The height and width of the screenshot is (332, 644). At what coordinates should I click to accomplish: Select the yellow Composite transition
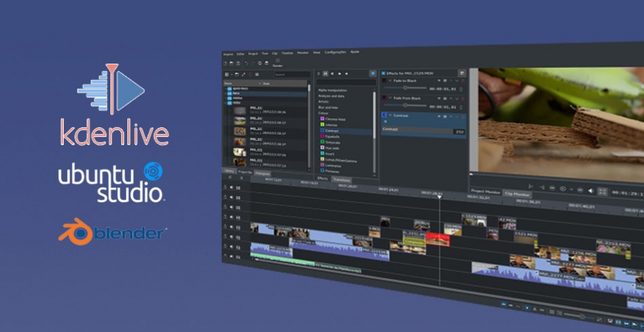(x=414, y=242)
